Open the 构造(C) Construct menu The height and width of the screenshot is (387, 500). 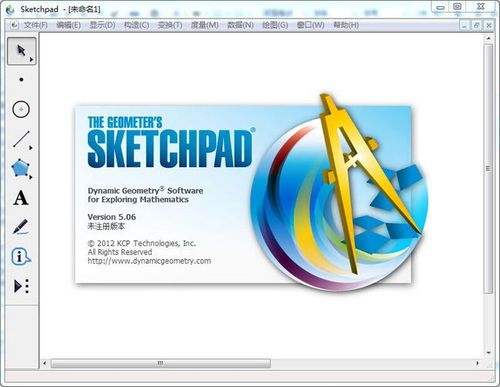[x=136, y=25]
